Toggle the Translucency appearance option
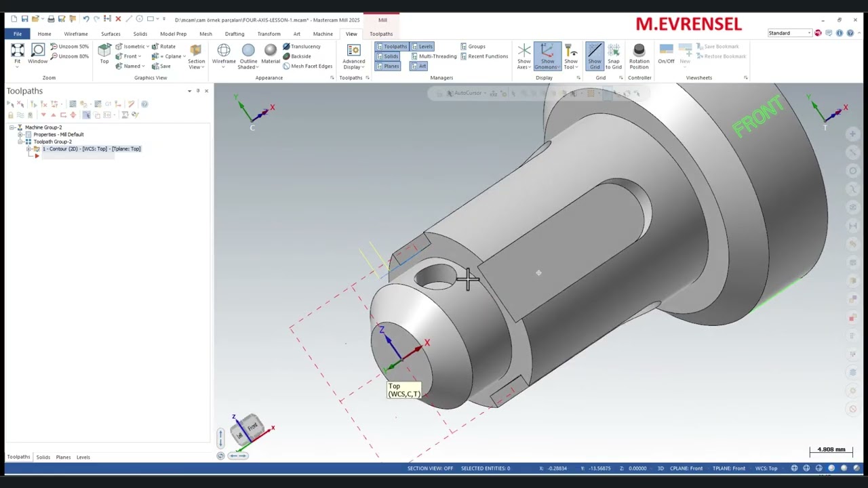The image size is (868, 488). [x=302, y=47]
